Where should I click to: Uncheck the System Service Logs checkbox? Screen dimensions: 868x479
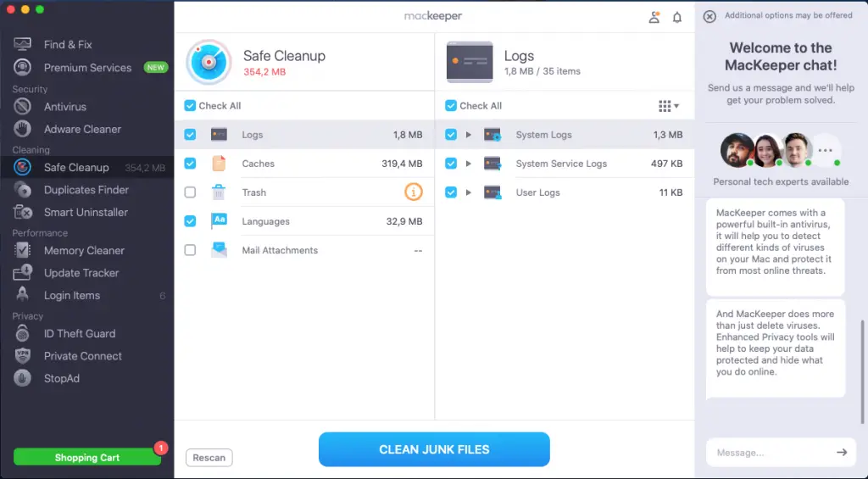pyautogui.click(x=451, y=164)
